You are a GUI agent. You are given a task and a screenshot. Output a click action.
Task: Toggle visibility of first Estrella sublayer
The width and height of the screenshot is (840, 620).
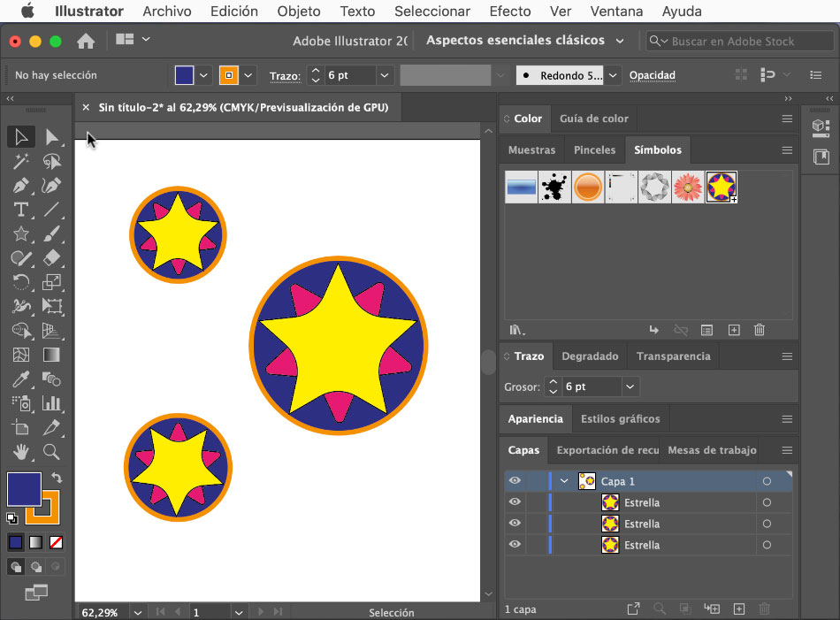coord(515,502)
